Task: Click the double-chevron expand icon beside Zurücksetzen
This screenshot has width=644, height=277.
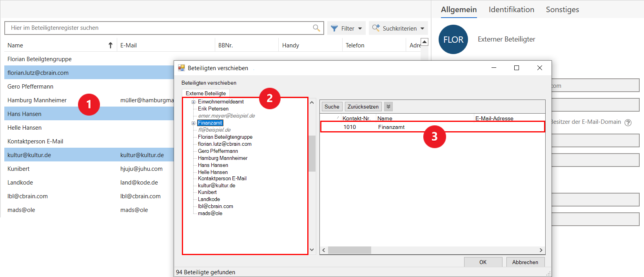Action: (388, 107)
